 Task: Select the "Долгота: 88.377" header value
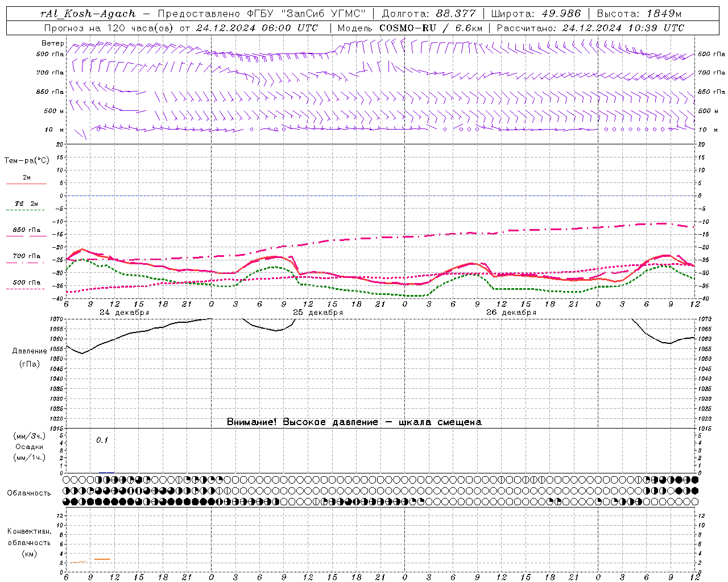coord(428,14)
